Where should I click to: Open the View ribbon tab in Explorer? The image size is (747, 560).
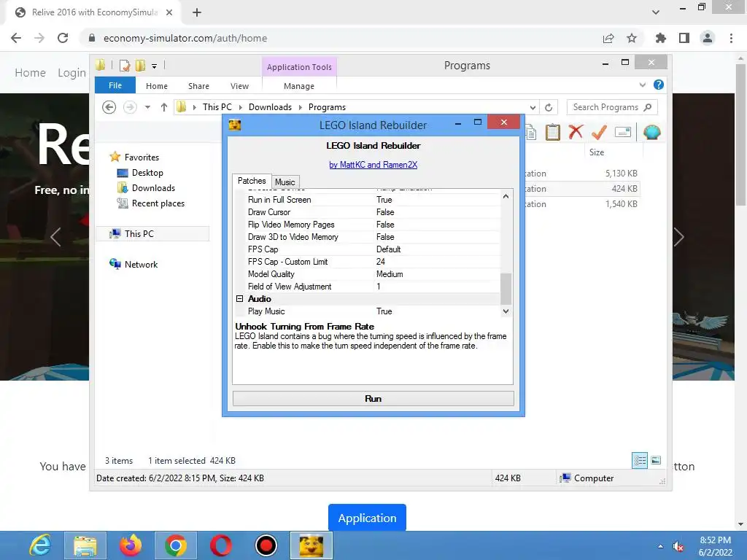tap(239, 86)
